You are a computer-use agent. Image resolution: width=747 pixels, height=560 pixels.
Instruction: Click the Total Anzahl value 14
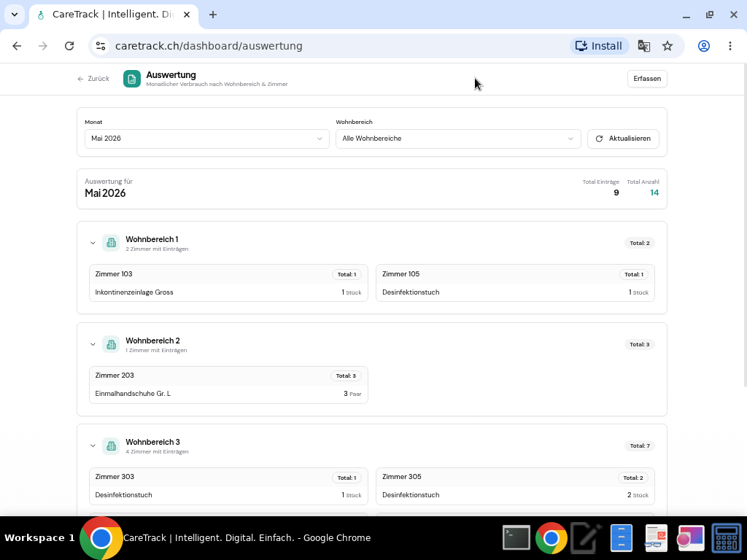coord(654,192)
